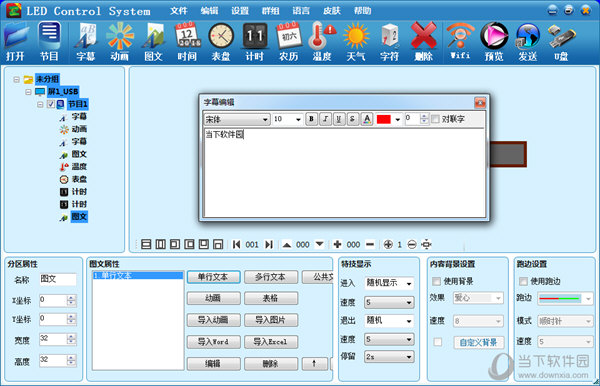The height and width of the screenshot is (386, 600).
Task: Click the 导入Word button
Action: tap(214, 342)
